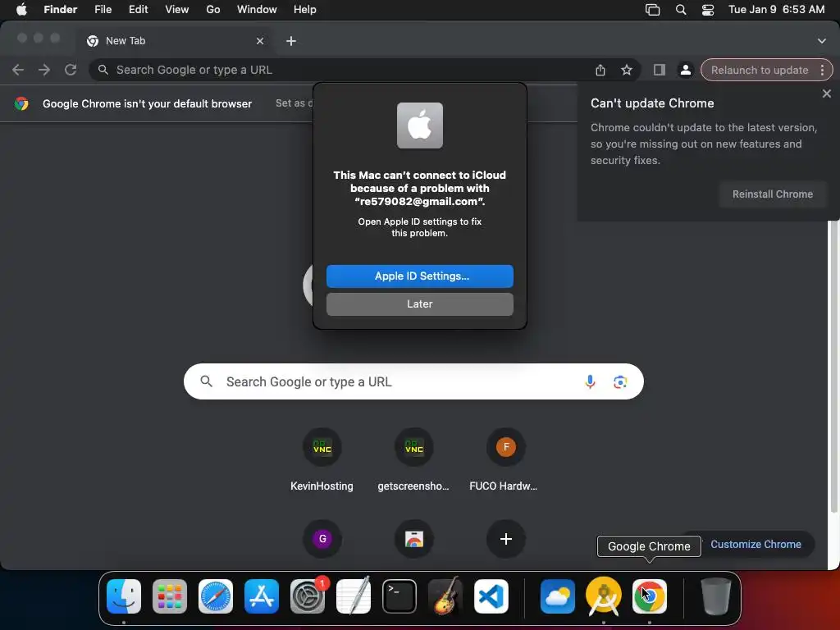Click the Google search box
The image size is (840, 630).
click(413, 381)
